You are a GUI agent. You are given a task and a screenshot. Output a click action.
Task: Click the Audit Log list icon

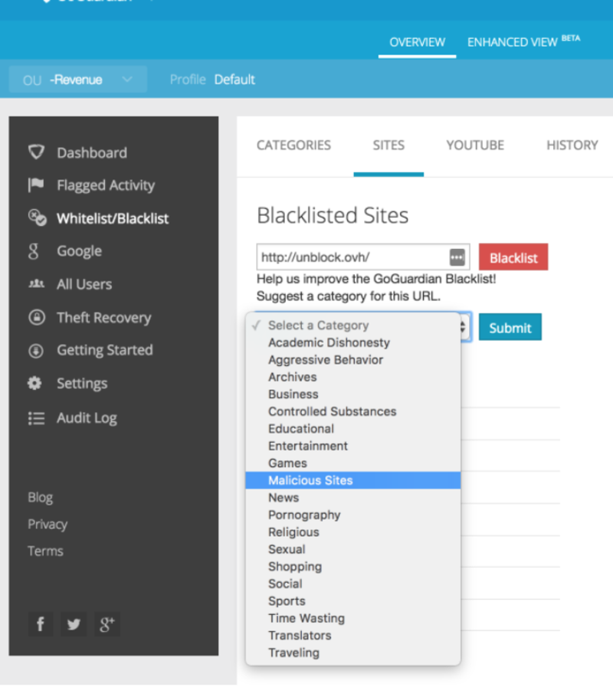pyautogui.click(x=36, y=418)
